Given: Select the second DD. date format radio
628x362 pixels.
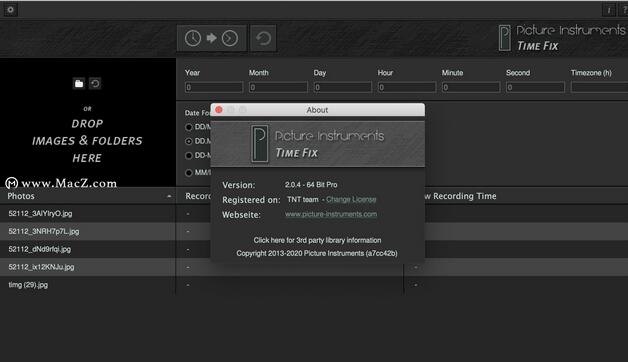Looking at the screenshot, I should 189,141.
